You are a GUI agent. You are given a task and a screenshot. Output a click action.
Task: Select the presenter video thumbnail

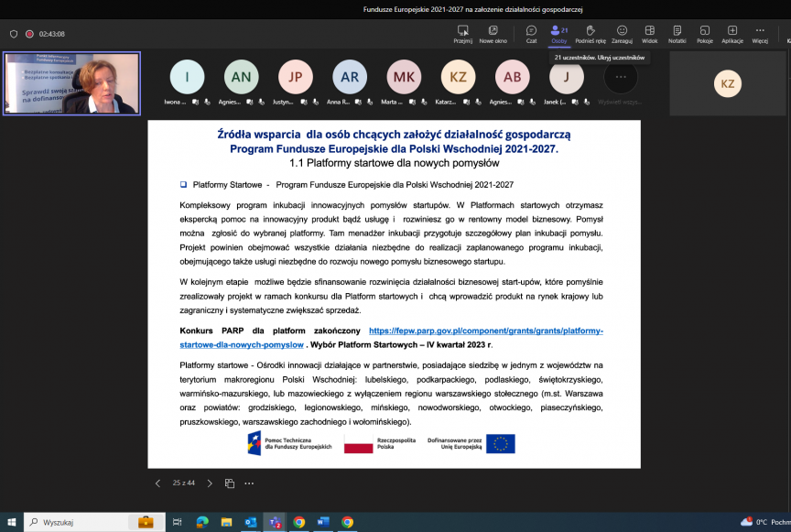[71, 83]
